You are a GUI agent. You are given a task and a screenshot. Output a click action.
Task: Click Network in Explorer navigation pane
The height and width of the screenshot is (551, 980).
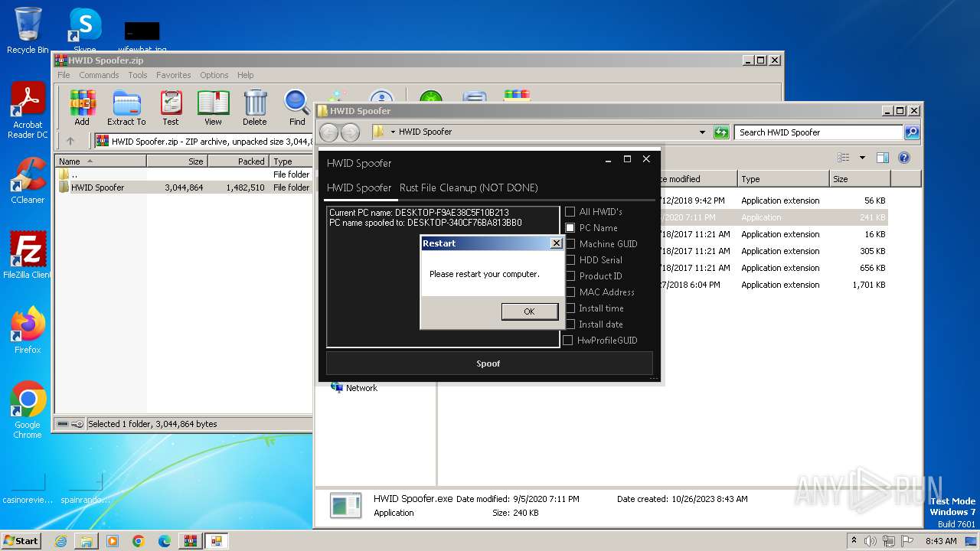tap(361, 388)
